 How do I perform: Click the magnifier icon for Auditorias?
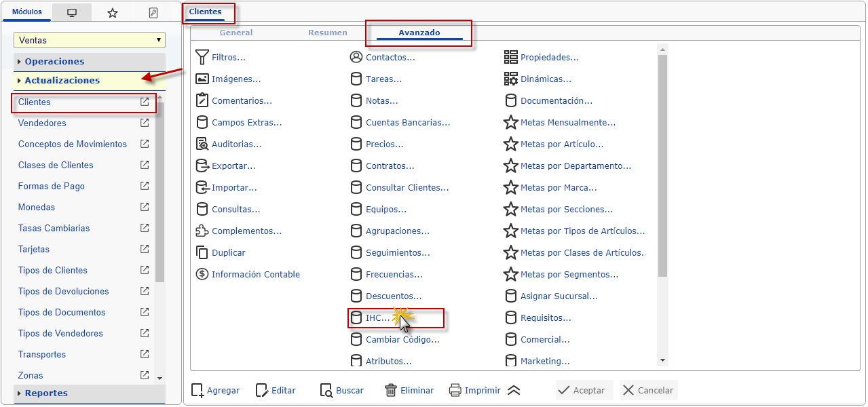(x=202, y=144)
